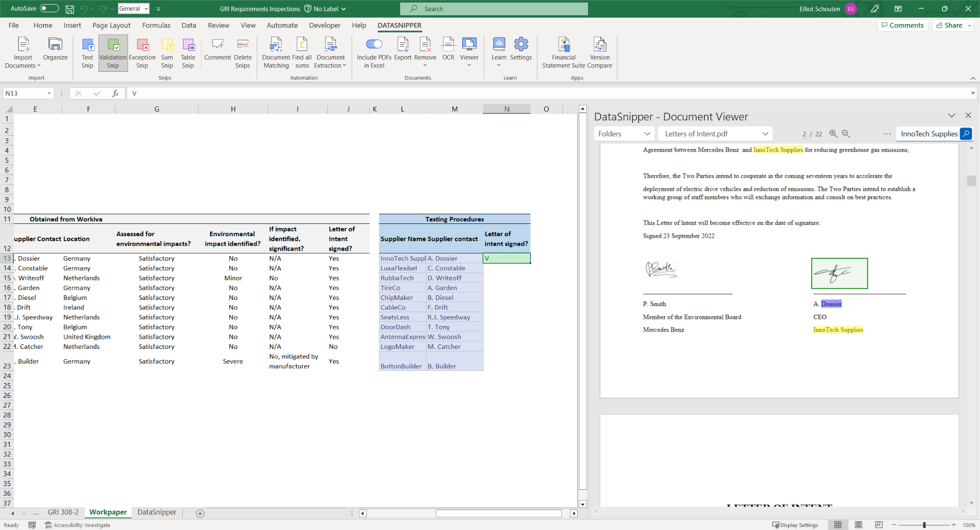Add a Comment snip

(x=217, y=49)
